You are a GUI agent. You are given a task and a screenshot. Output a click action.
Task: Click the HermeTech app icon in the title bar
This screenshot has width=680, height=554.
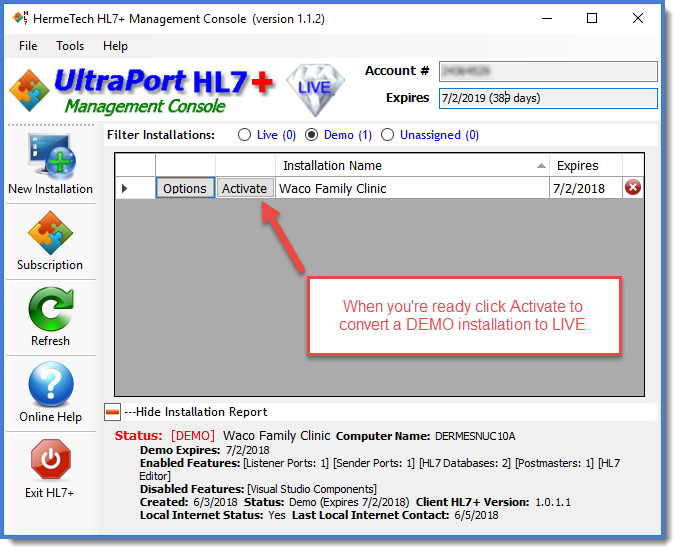20,19
